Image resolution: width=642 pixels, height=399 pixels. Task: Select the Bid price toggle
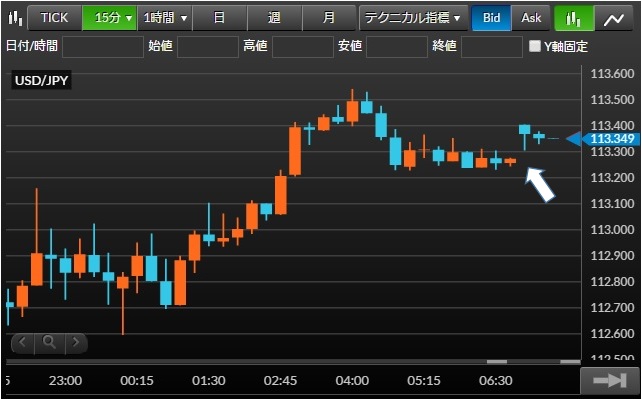[491, 18]
